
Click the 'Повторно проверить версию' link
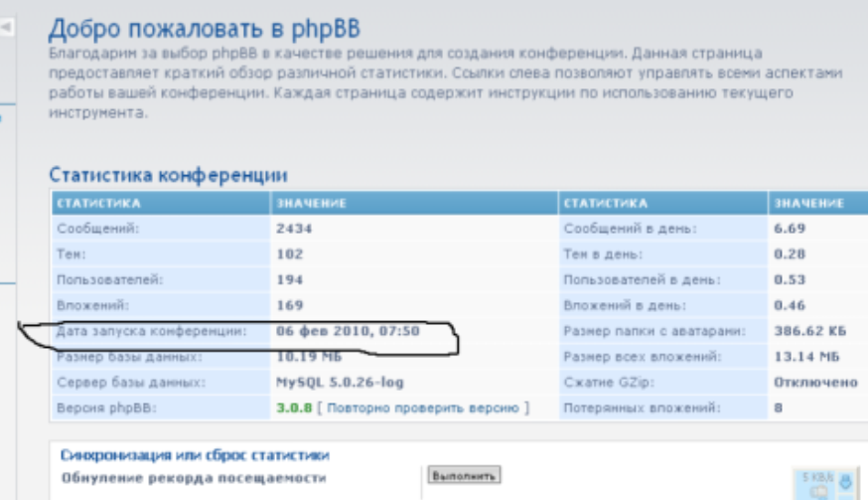click(x=423, y=408)
